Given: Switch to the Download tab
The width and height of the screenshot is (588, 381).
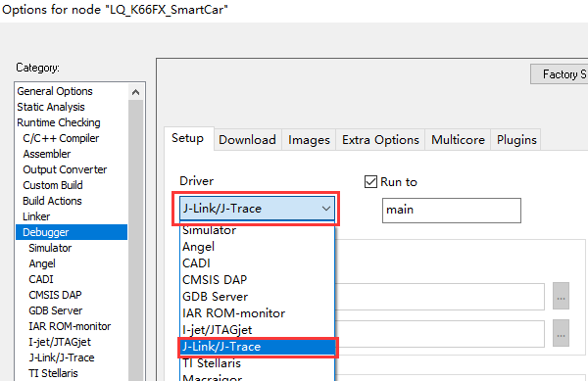Looking at the screenshot, I should coord(248,140).
